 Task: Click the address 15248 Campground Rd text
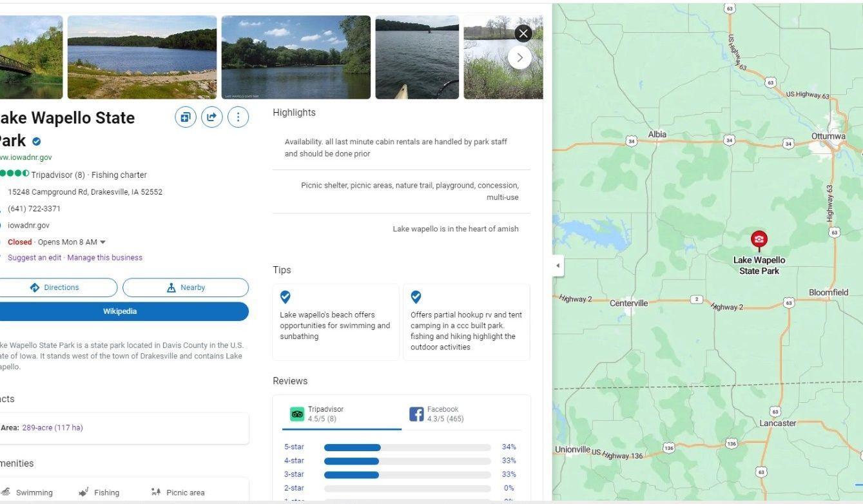(x=85, y=192)
